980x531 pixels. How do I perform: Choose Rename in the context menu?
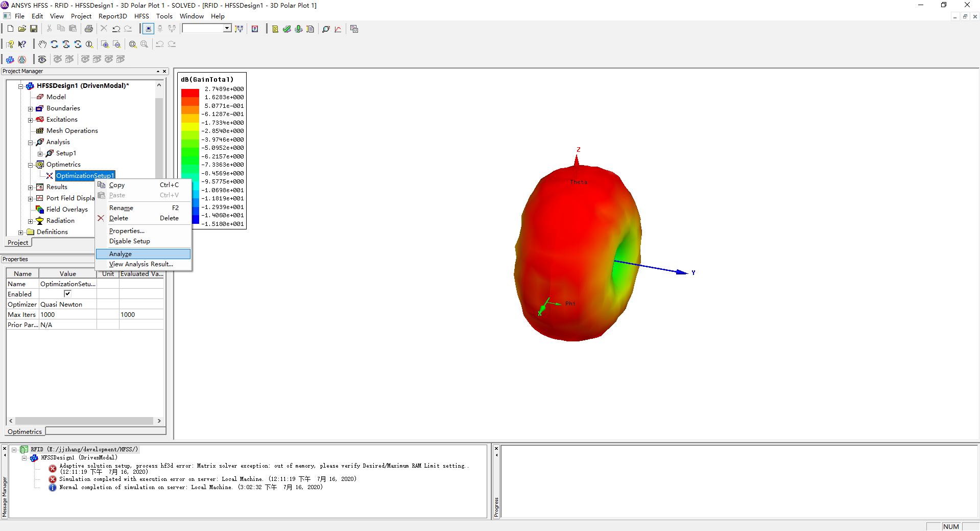click(143, 208)
